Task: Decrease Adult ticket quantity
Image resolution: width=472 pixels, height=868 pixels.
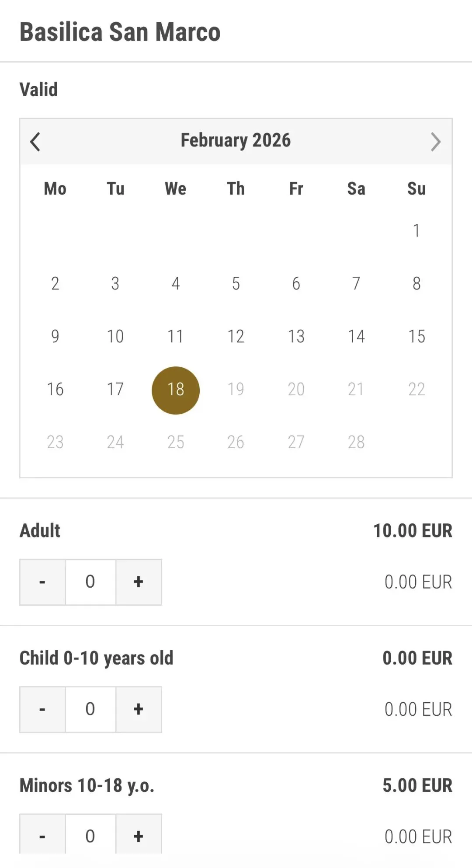Action: tap(42, 582)
